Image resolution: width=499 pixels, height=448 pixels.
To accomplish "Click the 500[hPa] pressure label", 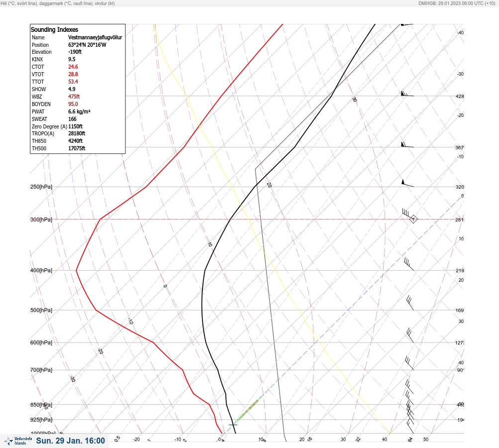I will [x=41, y=310].
